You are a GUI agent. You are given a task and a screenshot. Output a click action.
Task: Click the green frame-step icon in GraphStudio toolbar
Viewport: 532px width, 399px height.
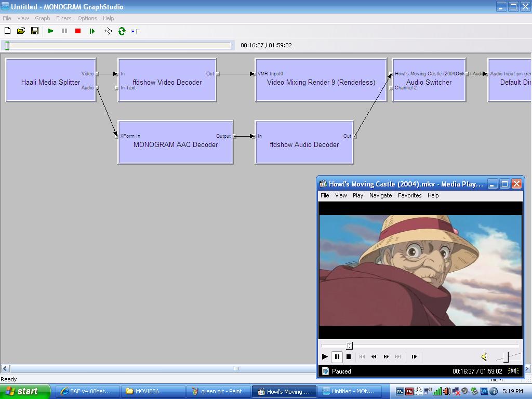[x=92, y=31]
